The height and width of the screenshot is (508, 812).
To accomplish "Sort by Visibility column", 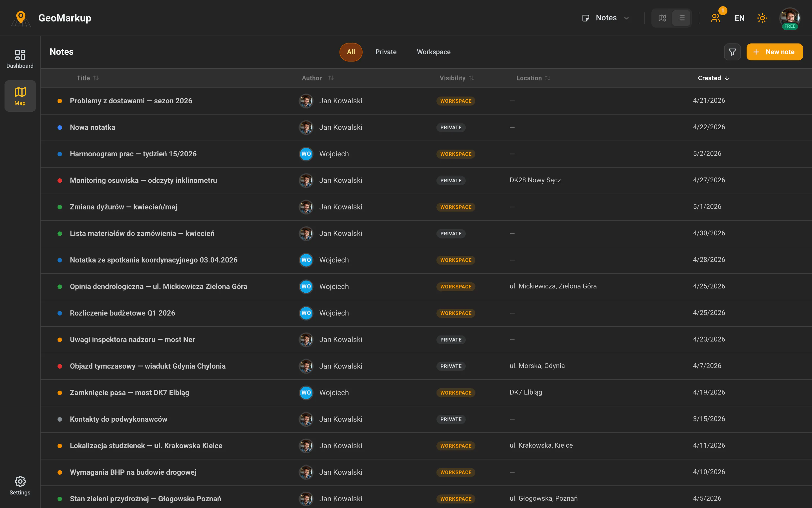I will pos(457,78).
